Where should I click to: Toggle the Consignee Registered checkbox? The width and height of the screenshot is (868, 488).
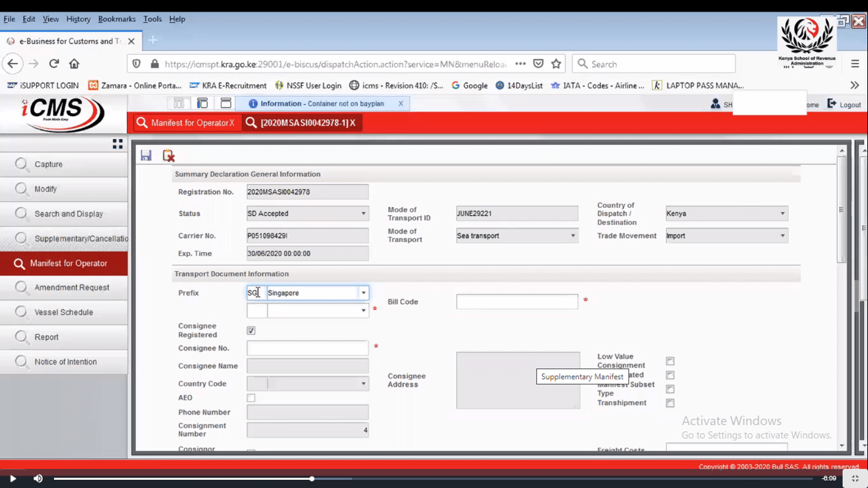[251, 331]
